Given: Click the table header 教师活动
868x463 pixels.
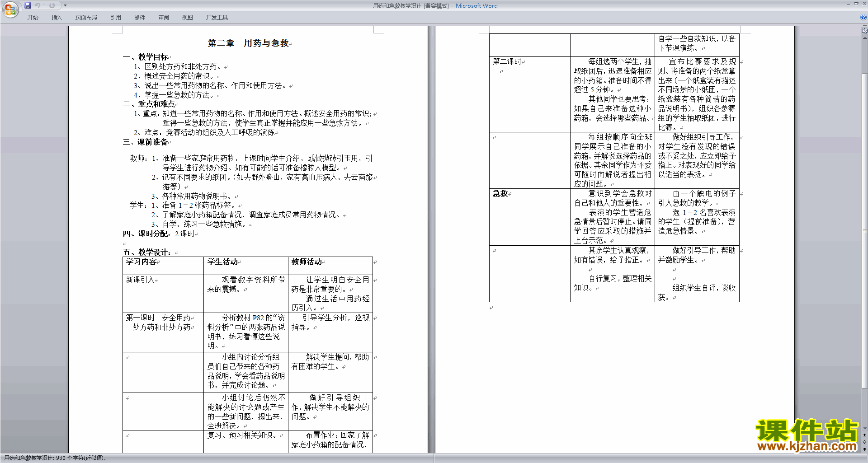Looking at the screenshot, I should 307,262.
